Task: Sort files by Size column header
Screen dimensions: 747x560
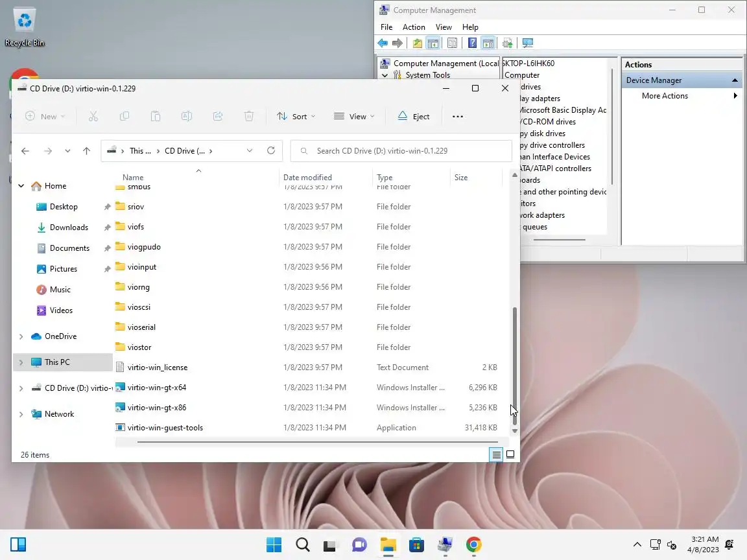Action: coord(460,177)
